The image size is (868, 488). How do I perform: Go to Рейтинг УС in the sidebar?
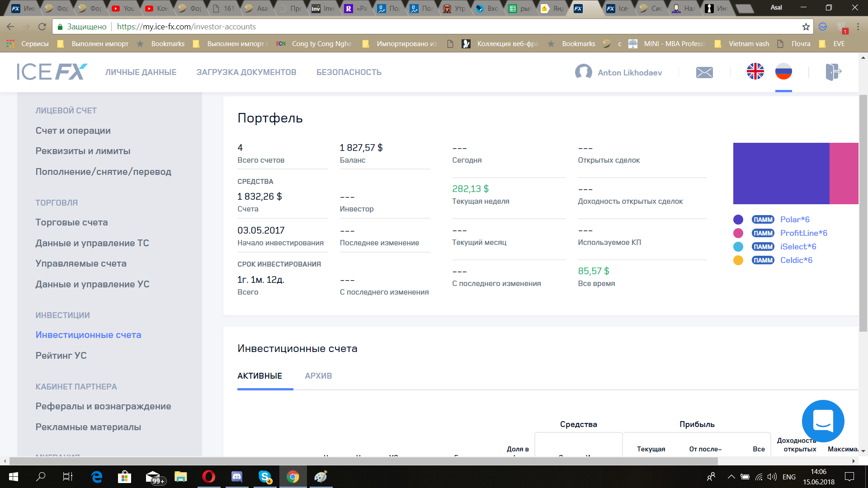[61, 356]
